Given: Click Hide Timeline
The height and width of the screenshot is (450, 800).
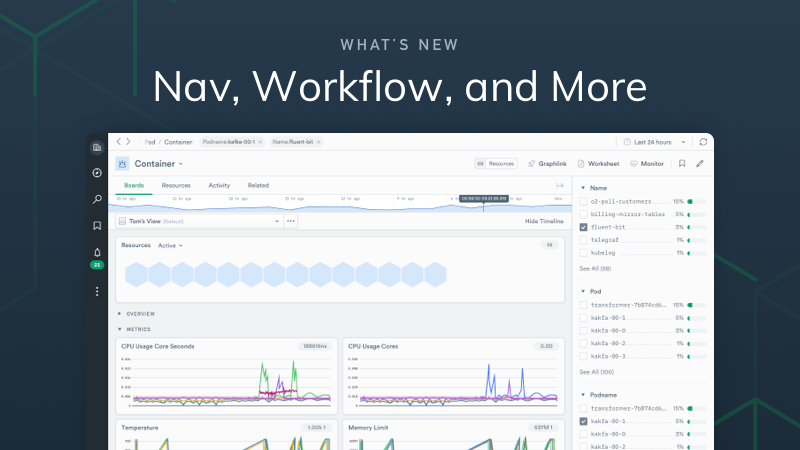Looking at the screenshot, I should click(x=544, y=221).
